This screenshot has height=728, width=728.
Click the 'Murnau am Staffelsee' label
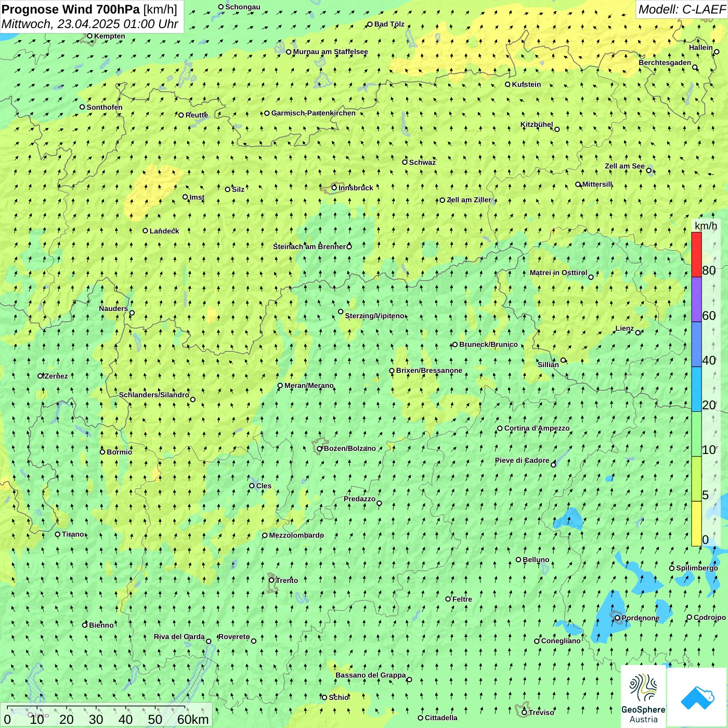pos(330,51)
